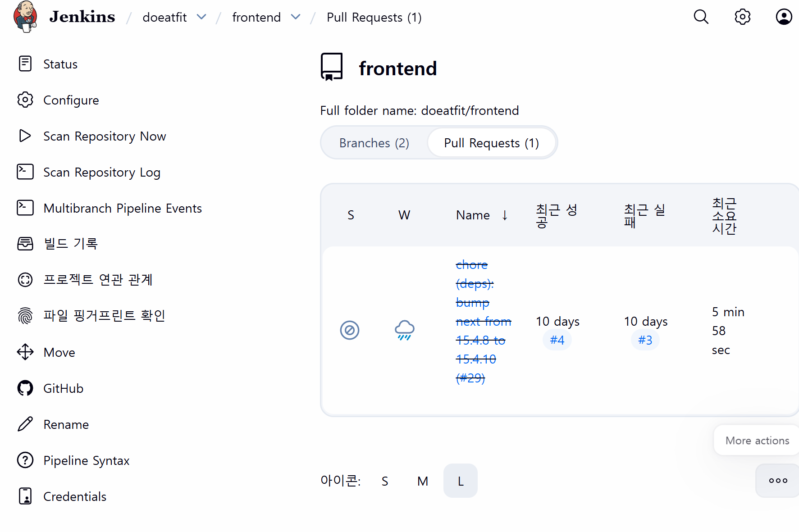
Task: Open GitHub from the sidebar
Action: (63, 388)
